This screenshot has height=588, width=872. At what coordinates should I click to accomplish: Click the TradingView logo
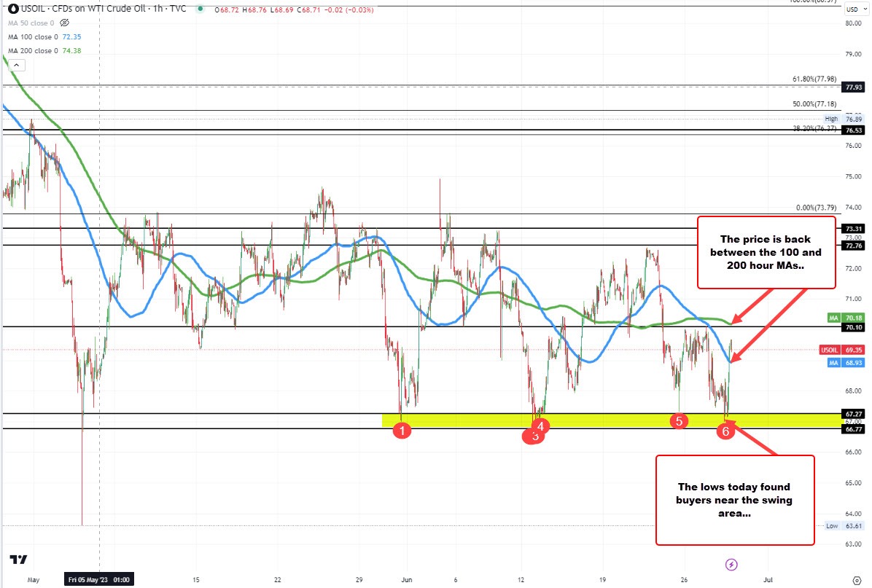pyautogui.click(x=18, y=560)
